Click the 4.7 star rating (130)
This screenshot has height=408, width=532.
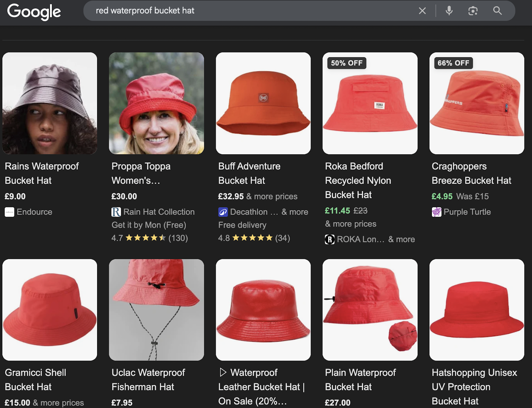pyautogui.click(x=150, y=238)
